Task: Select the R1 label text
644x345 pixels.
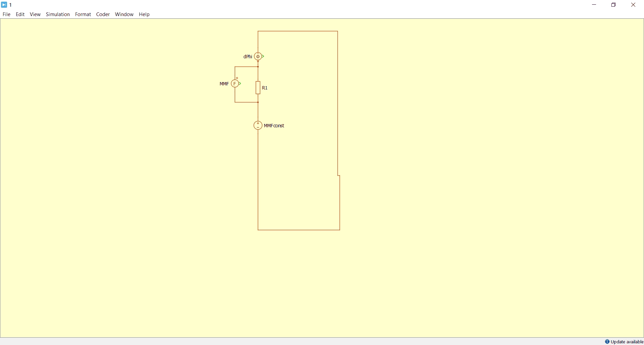Action: coord(265,88)
